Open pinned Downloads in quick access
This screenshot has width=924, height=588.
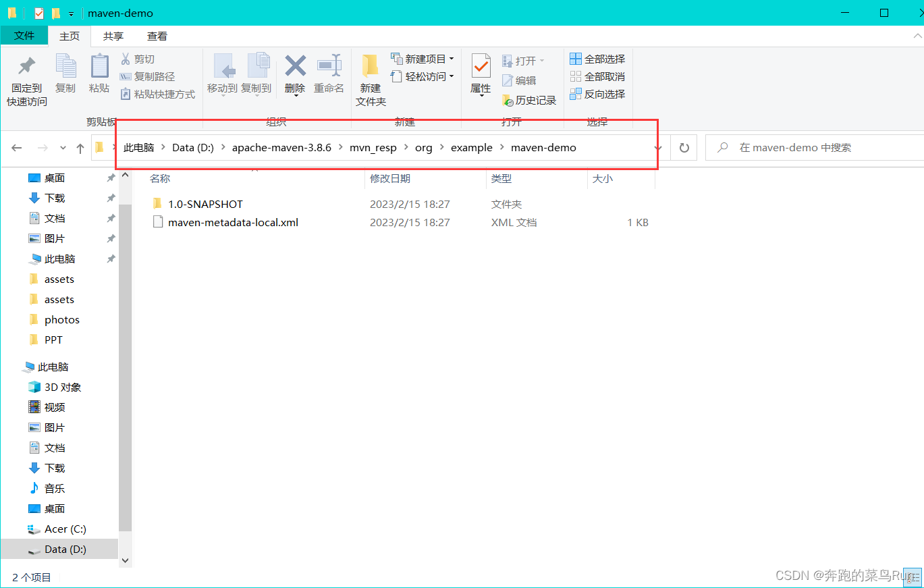[55, 198]
